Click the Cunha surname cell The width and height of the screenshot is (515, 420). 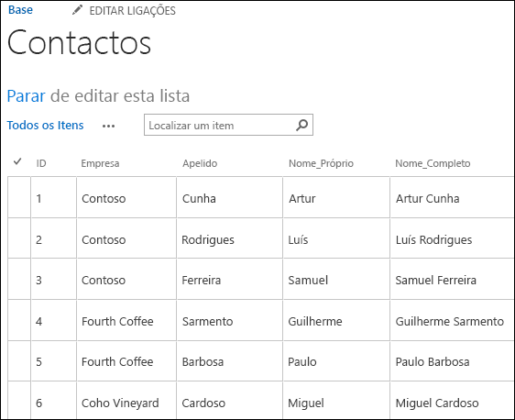click(x=230, y=197)
